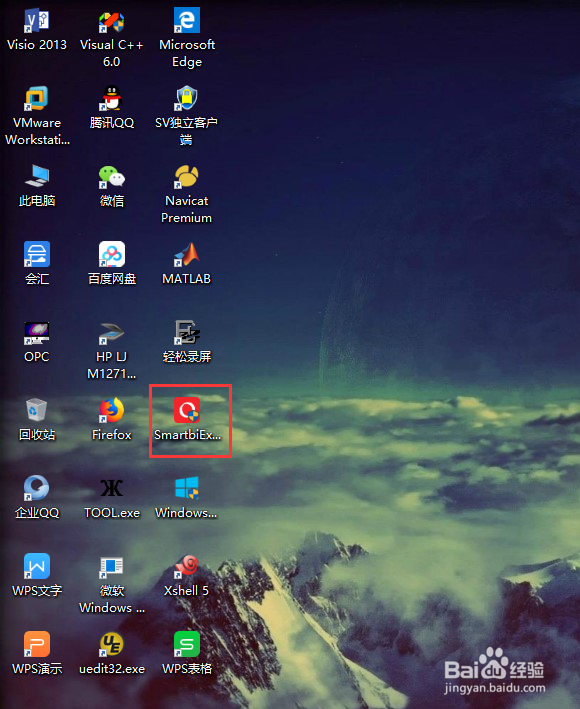Launch the Navicat Premium icon

point(187,176)
